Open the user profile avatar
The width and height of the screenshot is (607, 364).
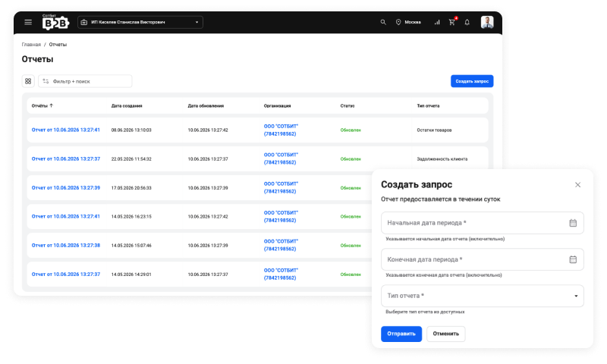487,22
